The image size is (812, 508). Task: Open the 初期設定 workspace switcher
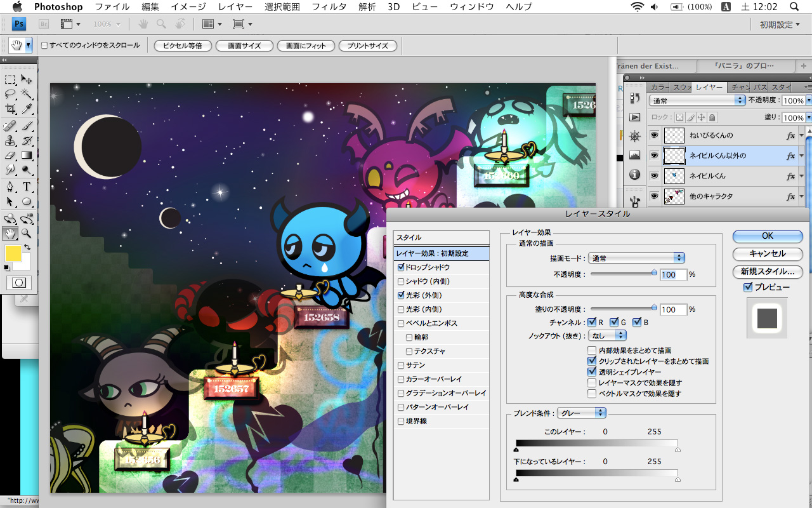[781, 25]
